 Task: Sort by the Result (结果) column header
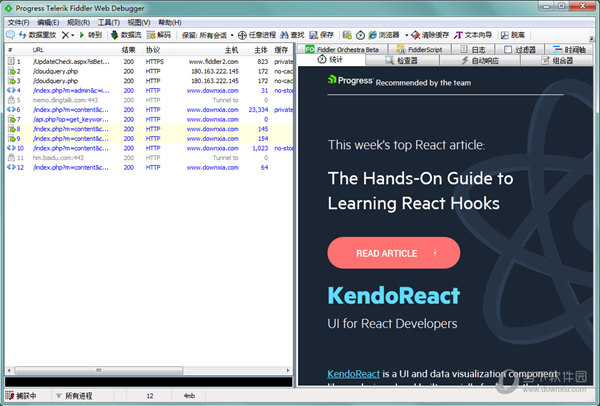[129, 50]
